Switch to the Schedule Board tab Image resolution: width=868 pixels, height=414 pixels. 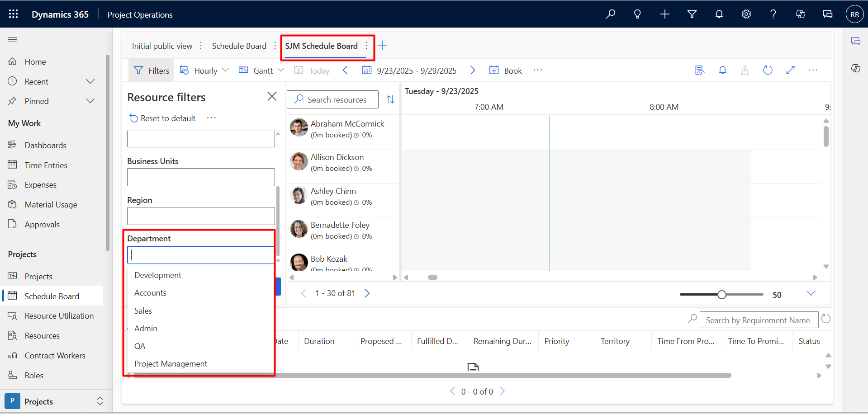[239, 46]
